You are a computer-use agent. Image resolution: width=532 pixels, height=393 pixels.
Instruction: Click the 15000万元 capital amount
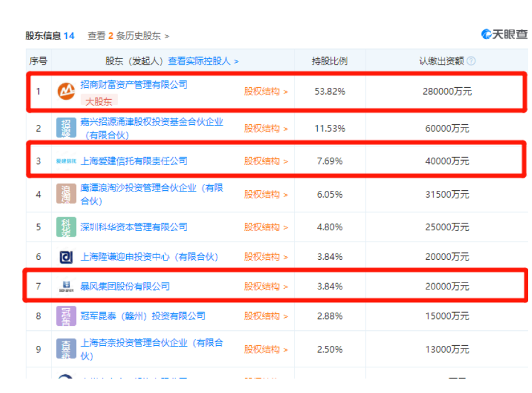(x=447, y=316)
